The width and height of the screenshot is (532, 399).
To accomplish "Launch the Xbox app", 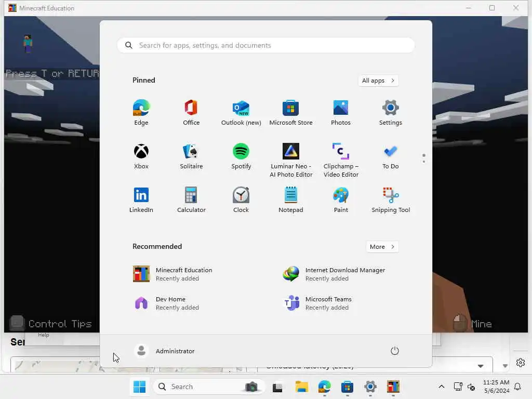I will coord(141,156).
